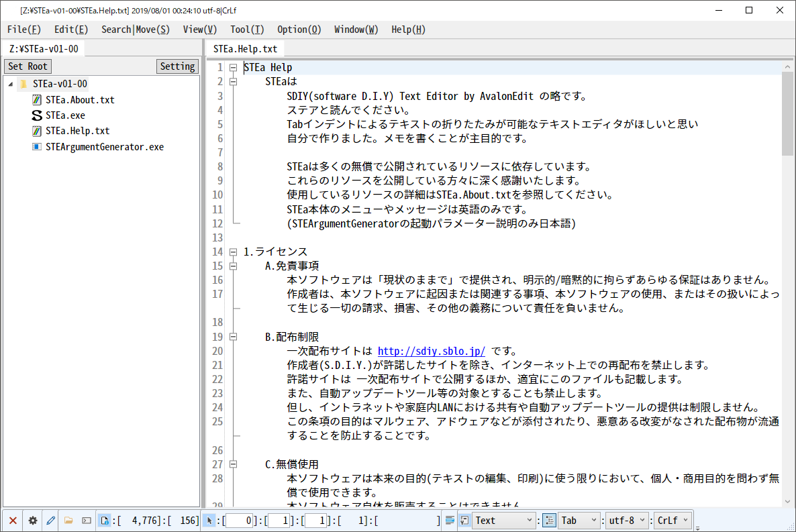
Task: Collapse fold marker on line 15 A.免責事項
Action: coord(233,266)
